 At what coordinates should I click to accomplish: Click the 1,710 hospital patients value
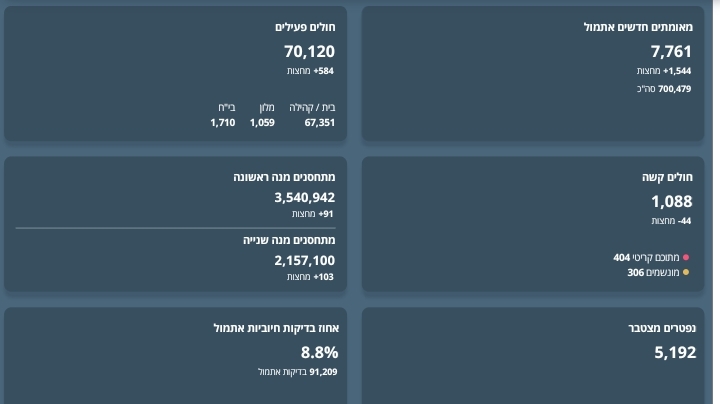[223, 123]
